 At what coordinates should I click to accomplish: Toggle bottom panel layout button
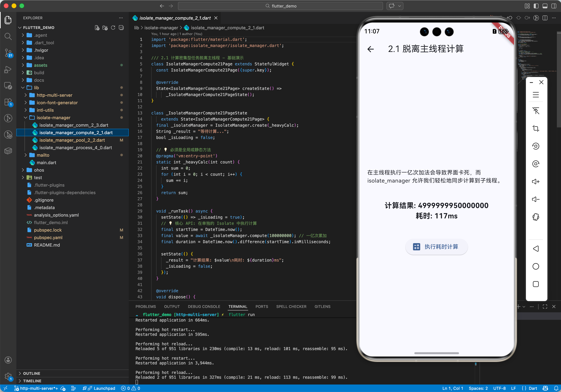pyautogui.click(x=545, y=6)
